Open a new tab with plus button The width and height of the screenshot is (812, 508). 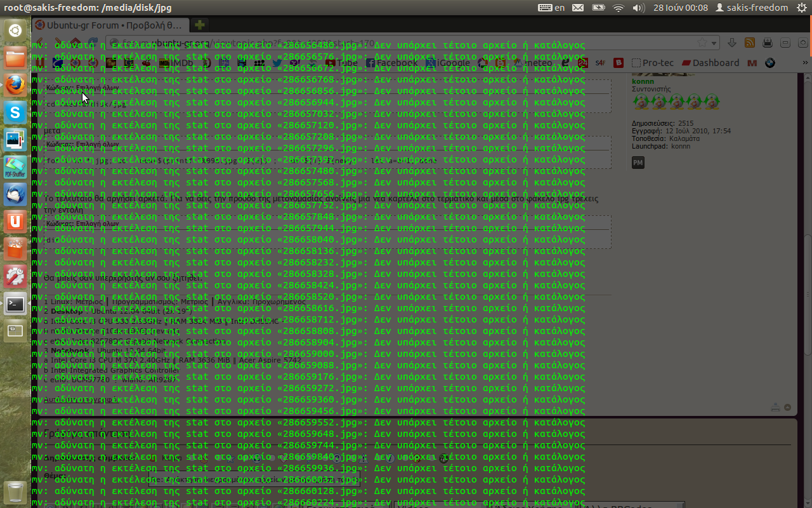(x=199, y=25)
